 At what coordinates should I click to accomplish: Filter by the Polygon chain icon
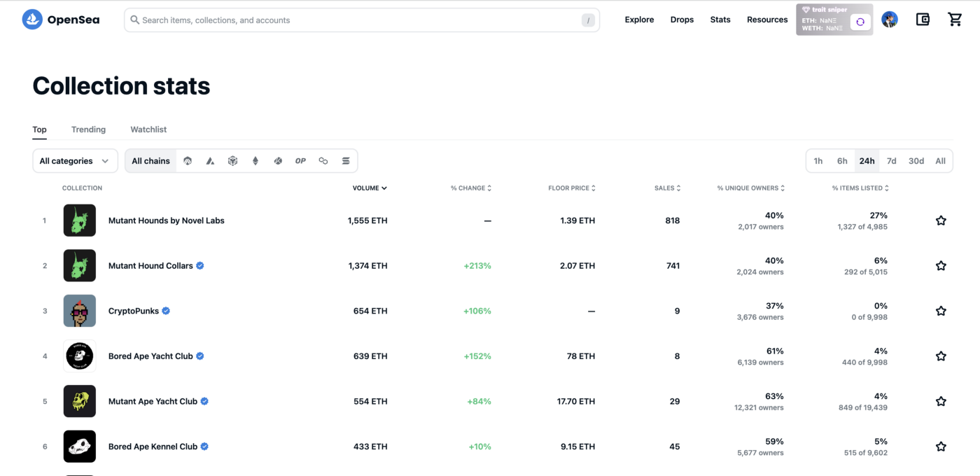coord(323,161)
